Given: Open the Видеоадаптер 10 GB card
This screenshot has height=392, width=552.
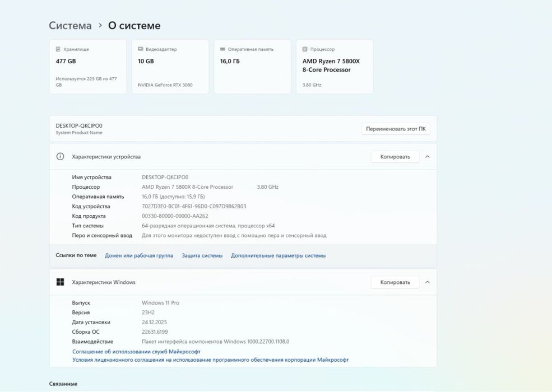Looking at the screenshot, I should tap(170, 67).
